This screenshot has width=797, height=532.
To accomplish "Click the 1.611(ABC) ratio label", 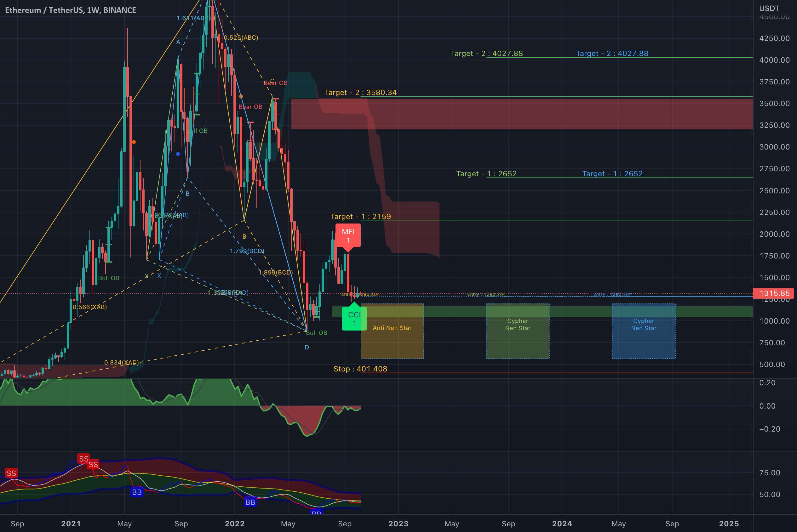I will 194,18.
